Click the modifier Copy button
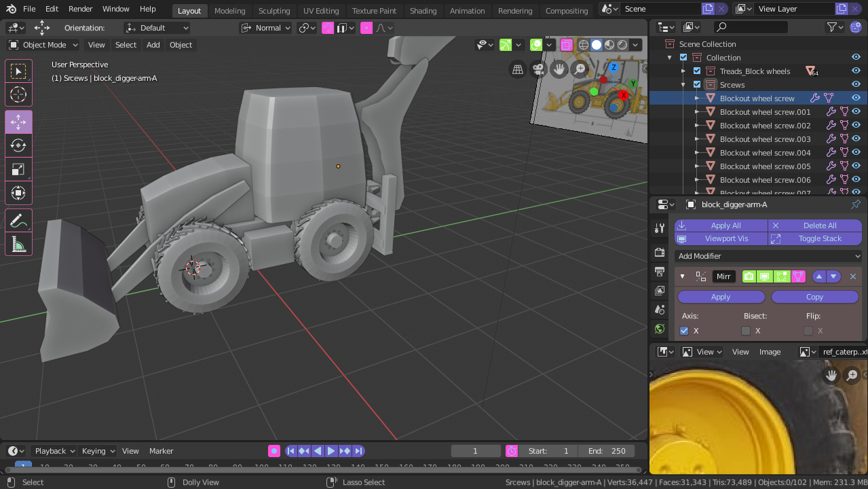The height and width of the screenshot is (489, 868). [815, 297]
